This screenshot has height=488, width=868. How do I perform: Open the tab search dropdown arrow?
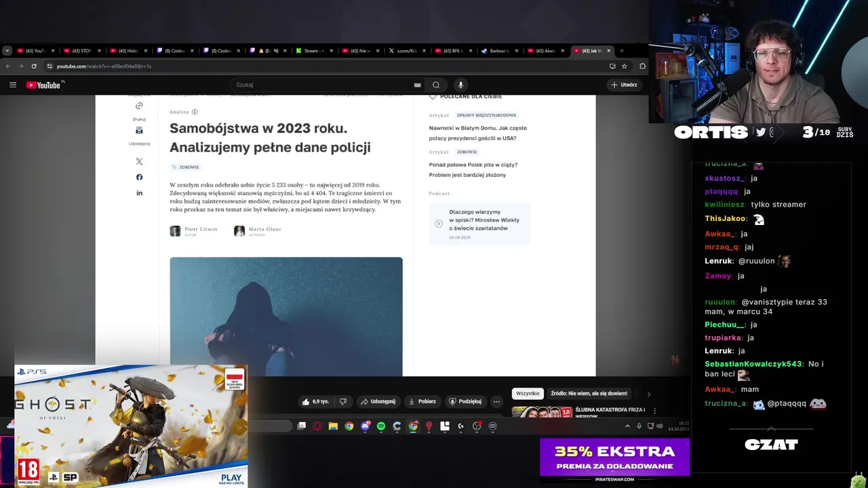[7, 51]
